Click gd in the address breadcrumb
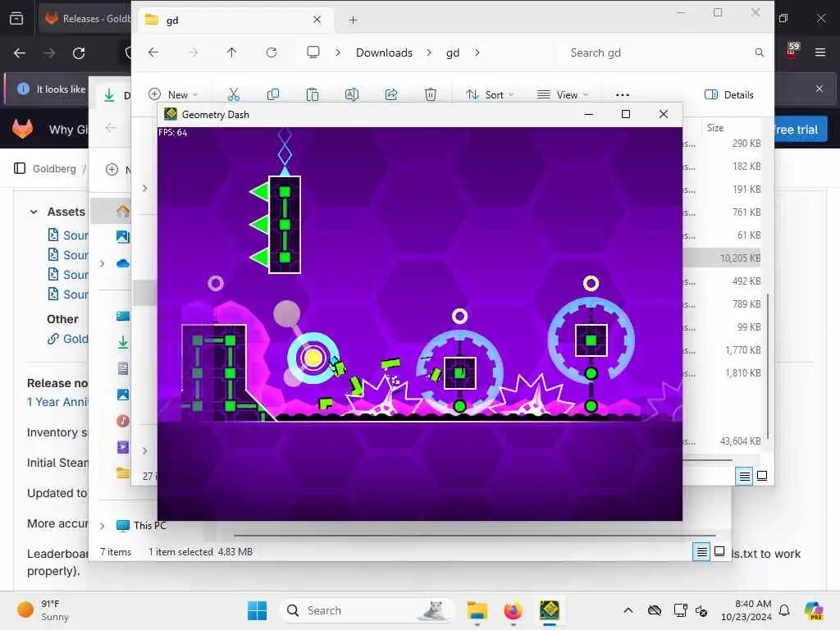The height and width of the screenshot is (630, 840). (x=453, y=52)
